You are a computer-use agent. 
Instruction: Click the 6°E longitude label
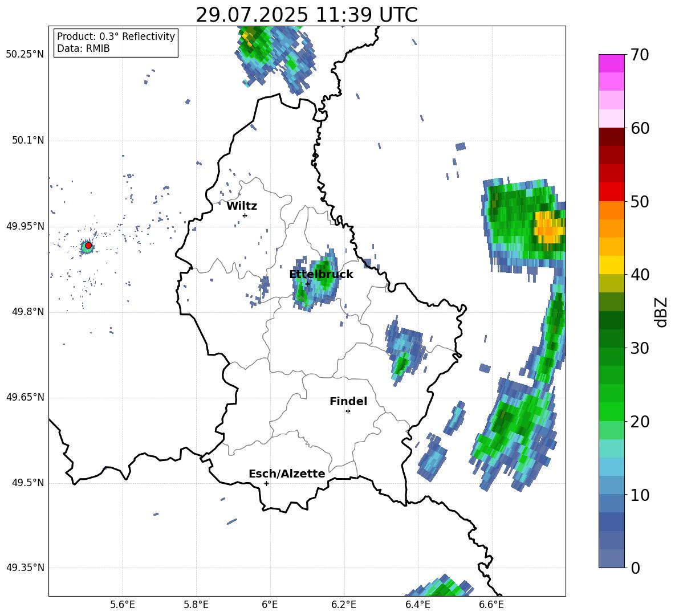270,605
